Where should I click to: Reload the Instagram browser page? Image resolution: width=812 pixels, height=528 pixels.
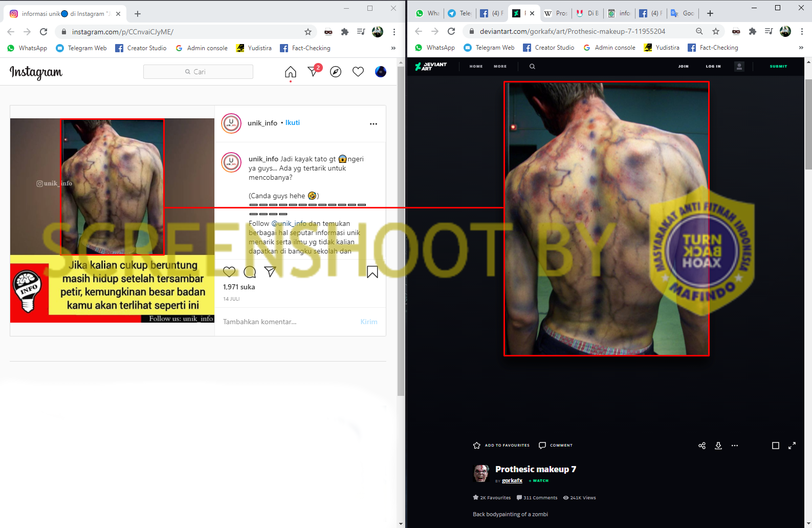(x=43, y=32)
